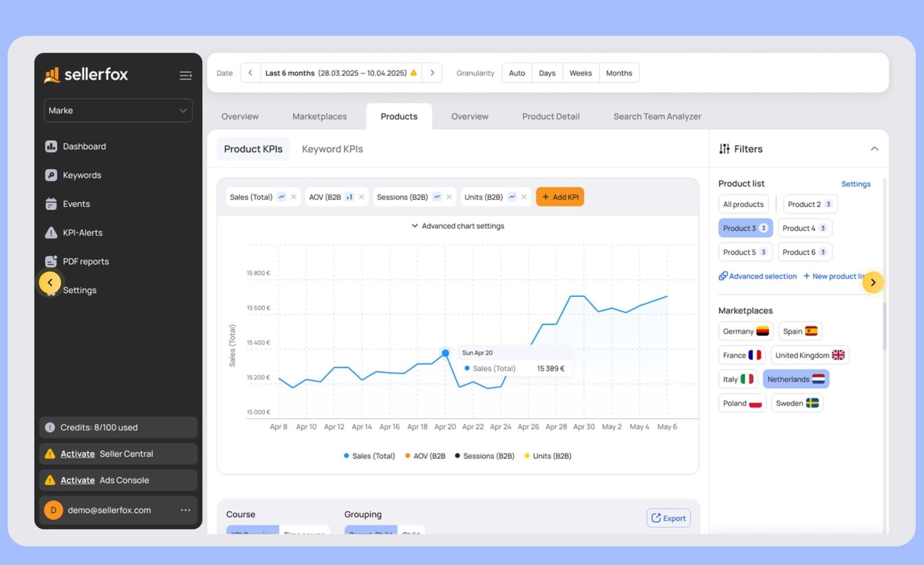Change chart type icon on AOV (B2B

(350, 197)
